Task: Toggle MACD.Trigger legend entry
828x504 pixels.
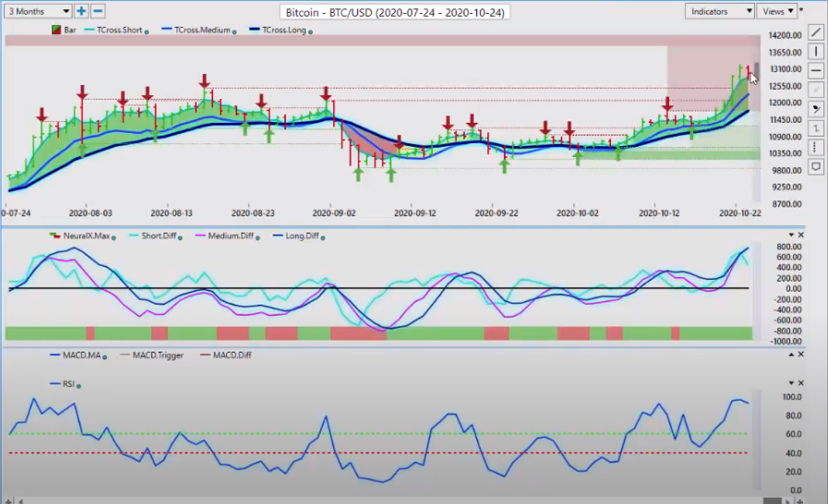Action: [x=151, y=355]
